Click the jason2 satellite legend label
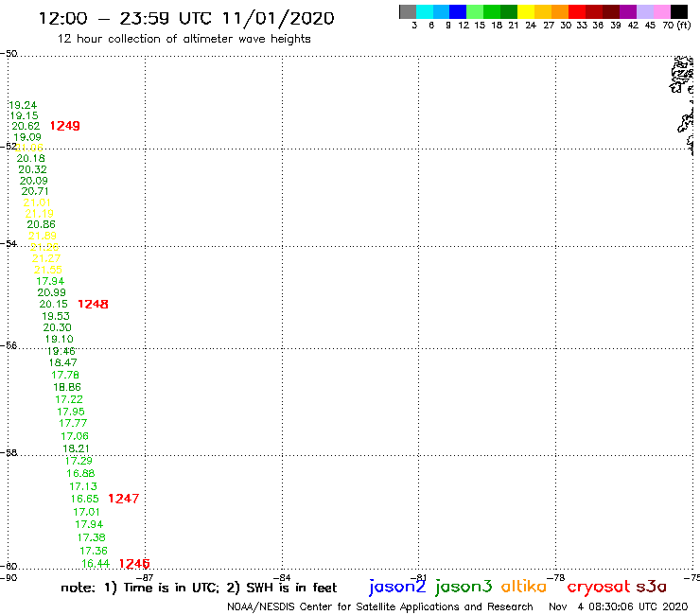Viewport: 700px width, 615px height. coord(397,587)
